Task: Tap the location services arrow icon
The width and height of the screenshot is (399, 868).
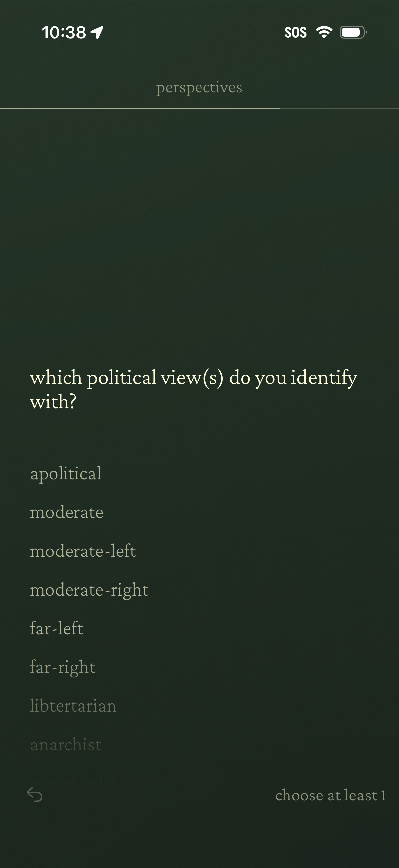Action: 97,33
